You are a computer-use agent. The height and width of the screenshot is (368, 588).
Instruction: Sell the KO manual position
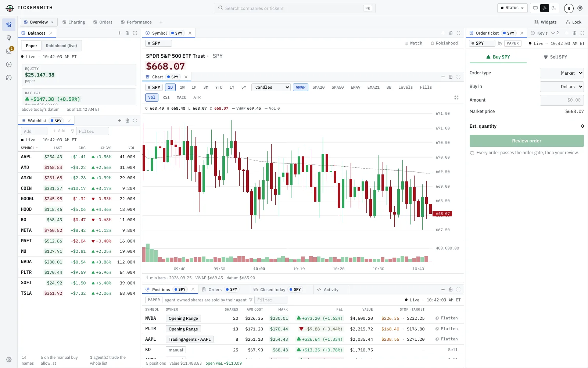[x=453, y=350]
